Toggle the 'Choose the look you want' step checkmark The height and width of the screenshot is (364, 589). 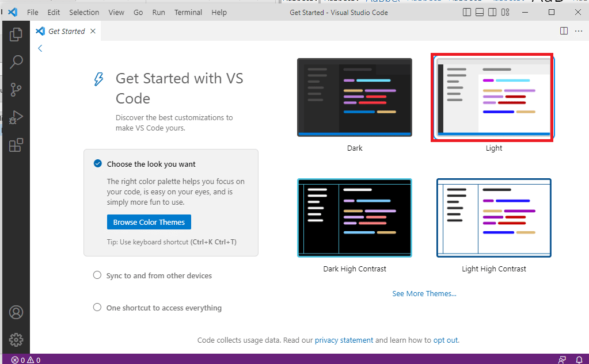(x=98, y=164)
